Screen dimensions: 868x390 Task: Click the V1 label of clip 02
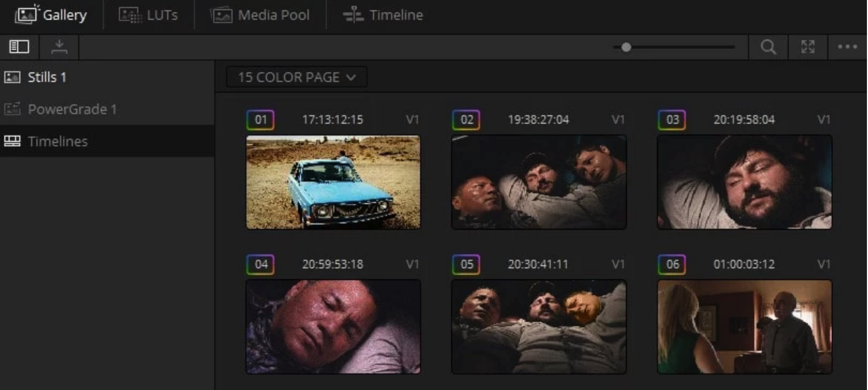(x=618, y=119)
